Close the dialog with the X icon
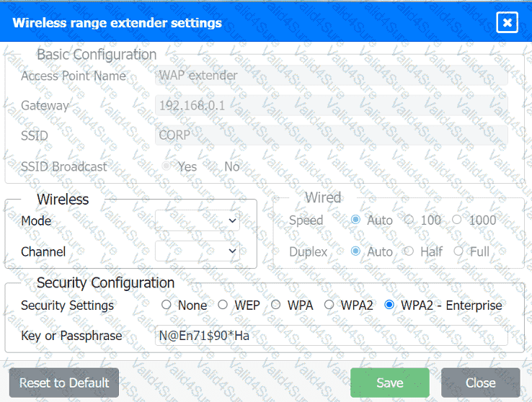Viewport: 532px width, 402px height. (x=507, y=23)
